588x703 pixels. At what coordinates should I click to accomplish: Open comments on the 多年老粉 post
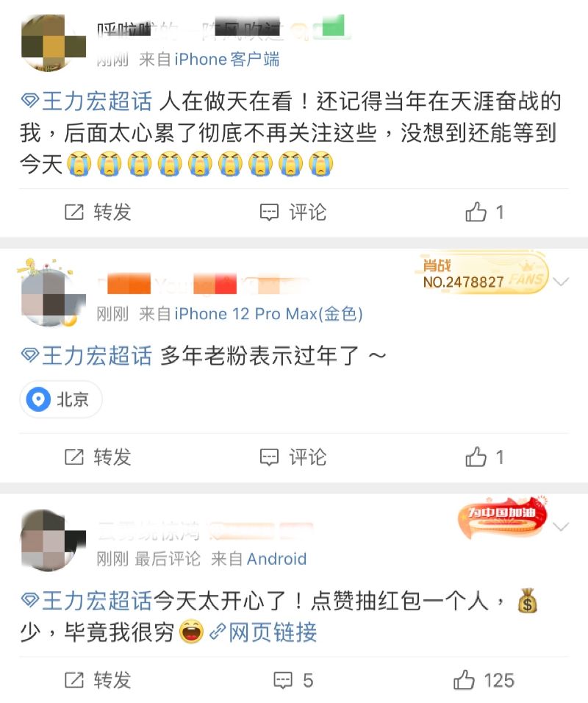[293, 457]
